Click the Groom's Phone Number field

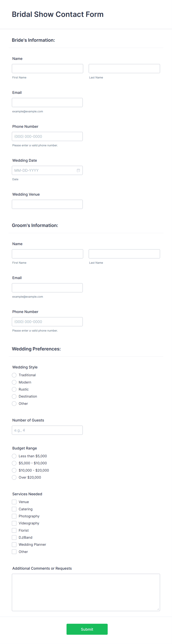[47, 322]
